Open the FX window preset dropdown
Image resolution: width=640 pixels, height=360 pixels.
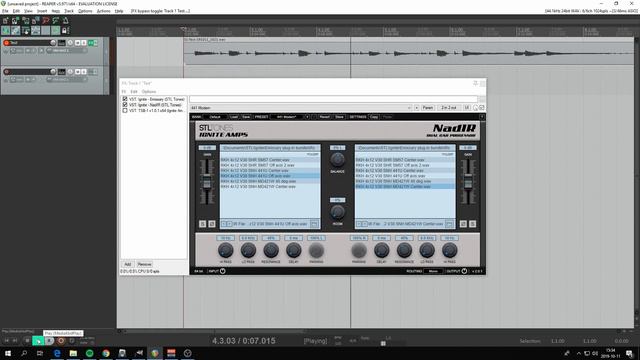click(301, 108)
